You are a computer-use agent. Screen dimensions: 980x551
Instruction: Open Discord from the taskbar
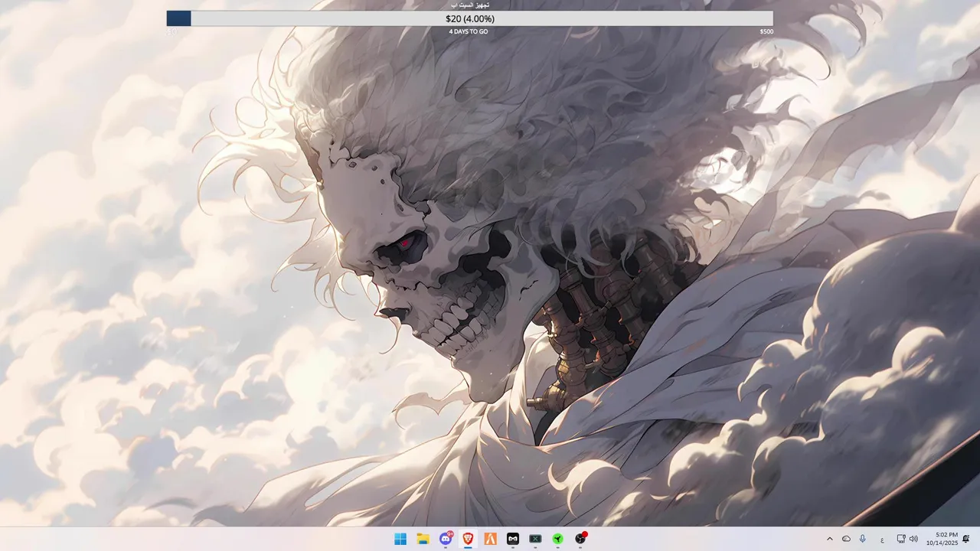pyautogui.click(x=446, y=539)
